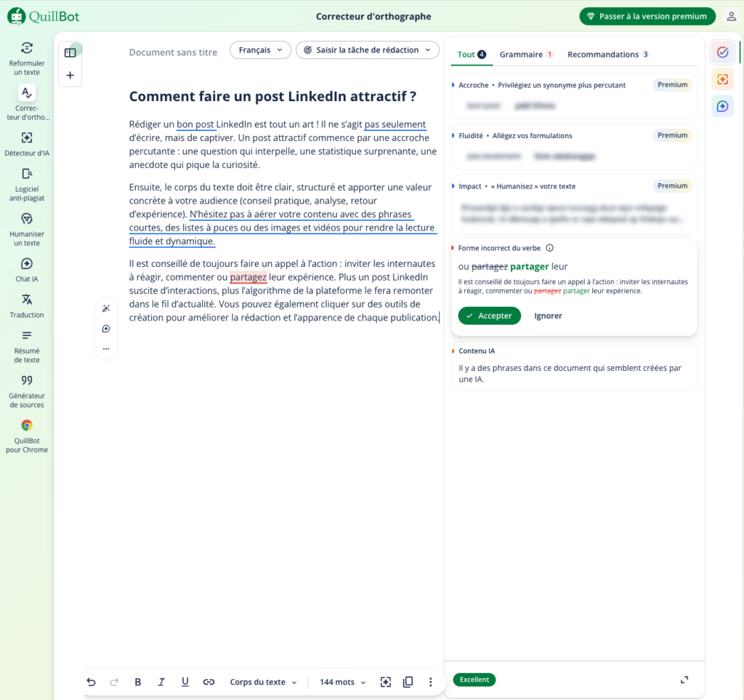Open the Logiciel anti-plagiat tool
Image resolution: width=744 pixels, height=700 pixels.
tap(27, 180)
